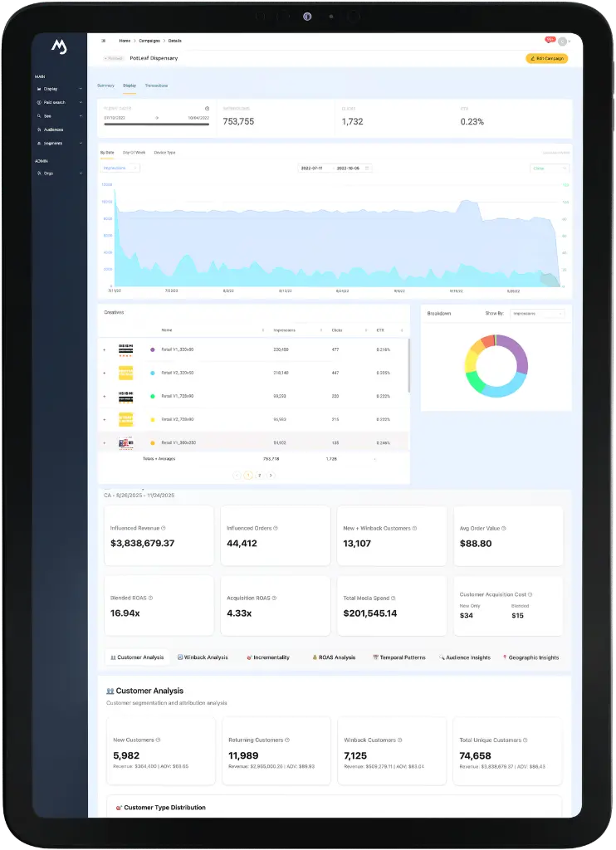Screen dimensions: 616x850
Task: Open the ROAS Analysis tab
Action: click(334, 657)
